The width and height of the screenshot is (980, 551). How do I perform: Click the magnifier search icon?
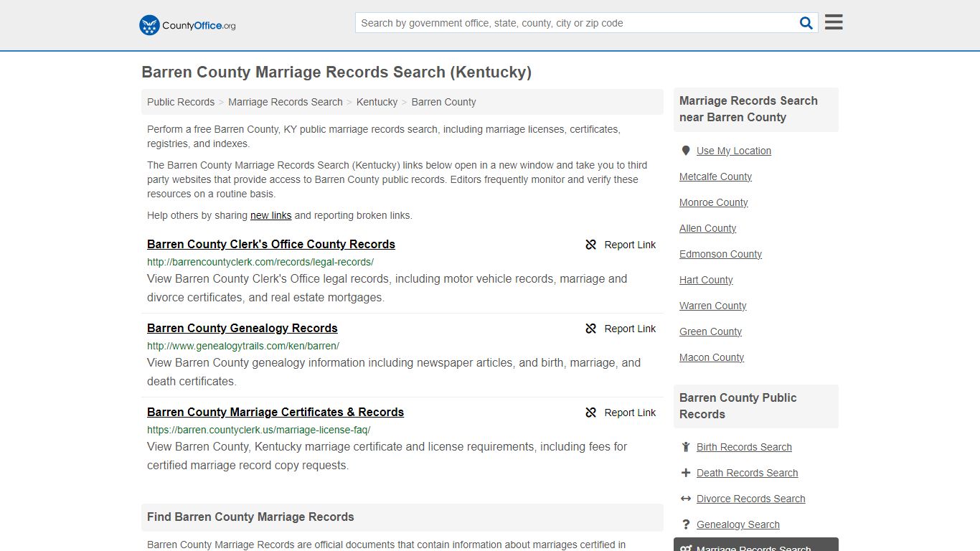point(806,23)
